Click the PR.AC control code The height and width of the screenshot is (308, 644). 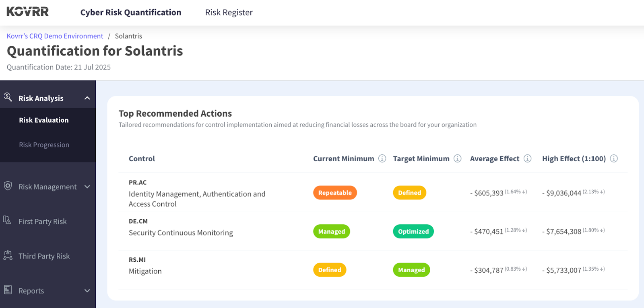[138, 183]
